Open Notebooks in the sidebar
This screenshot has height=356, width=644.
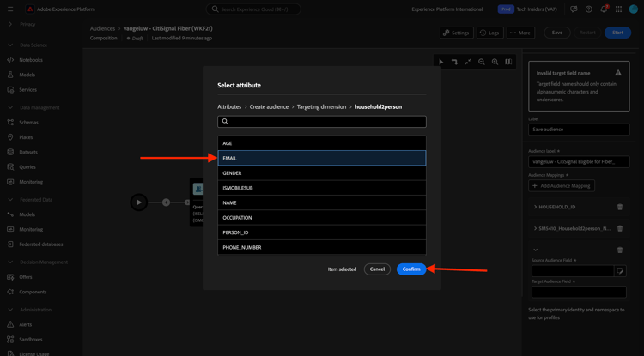(31, 60)
